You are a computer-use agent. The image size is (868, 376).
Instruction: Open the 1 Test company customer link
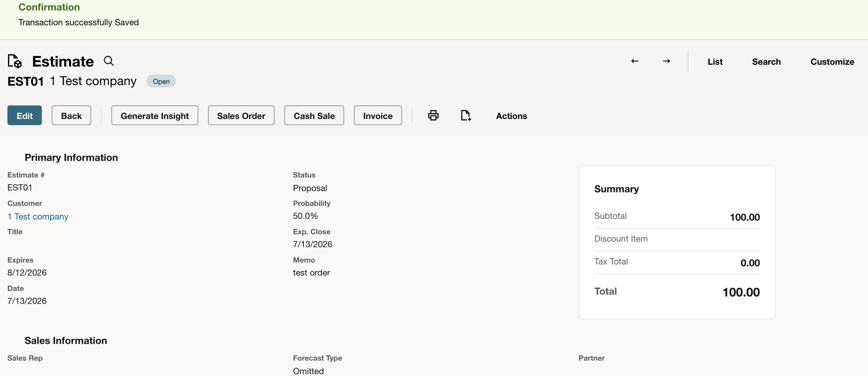(x=38, y=216)
